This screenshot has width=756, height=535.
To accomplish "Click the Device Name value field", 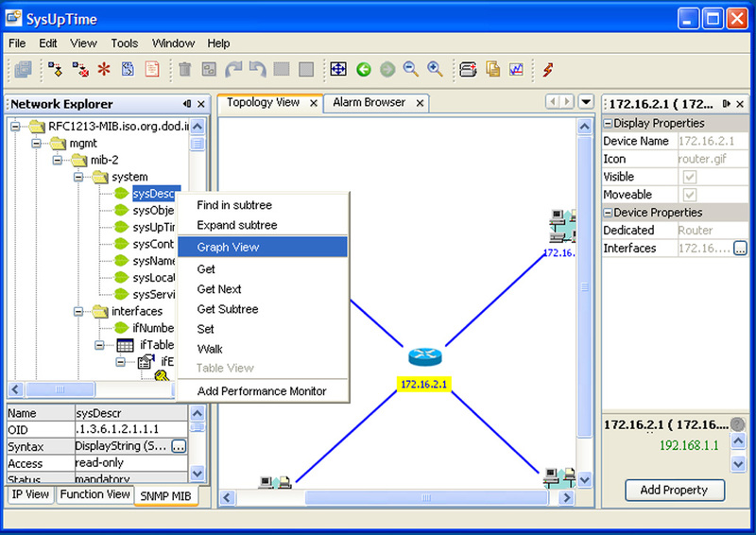I will pyautogui.click(x=713, y=142).
